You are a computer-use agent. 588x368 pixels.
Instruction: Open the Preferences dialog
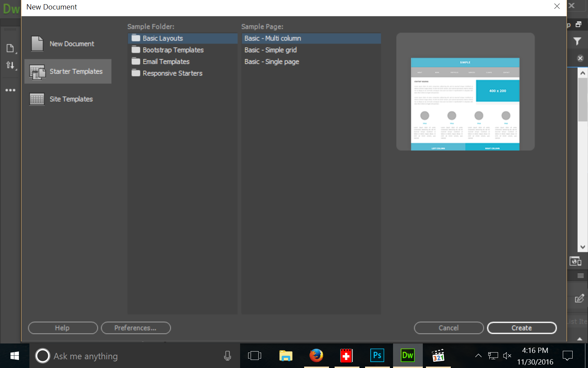tap(136, 328)
